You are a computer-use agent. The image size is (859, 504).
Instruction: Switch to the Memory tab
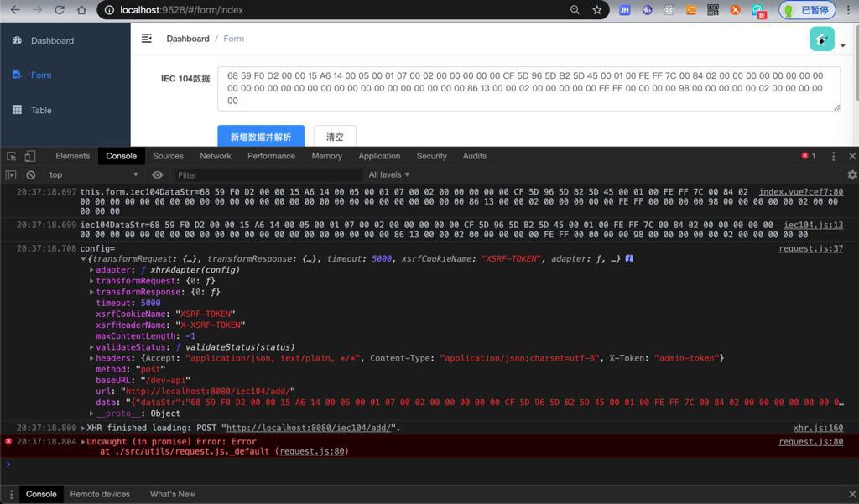(x=326, y=156)
